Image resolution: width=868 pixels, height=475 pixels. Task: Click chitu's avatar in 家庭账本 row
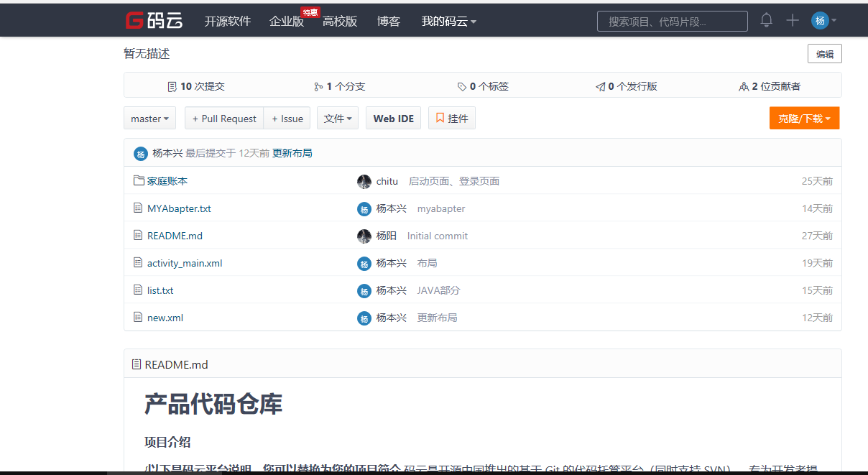pyautogui.click(x=364, y=181)
